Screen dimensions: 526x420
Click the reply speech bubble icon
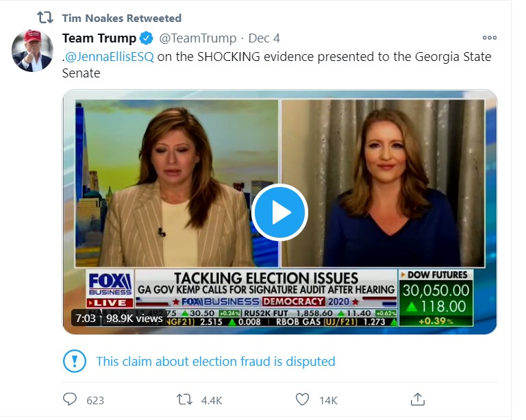(x=71, y=399)
